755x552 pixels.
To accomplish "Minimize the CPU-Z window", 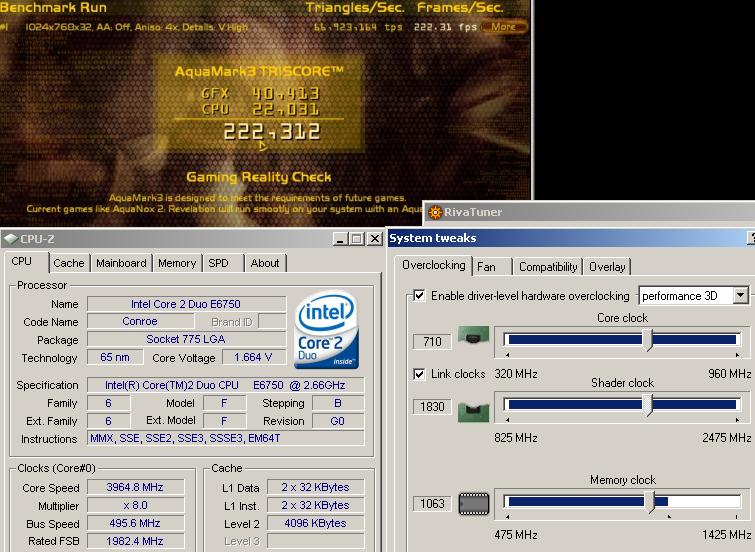I will (x=340, y=238).
